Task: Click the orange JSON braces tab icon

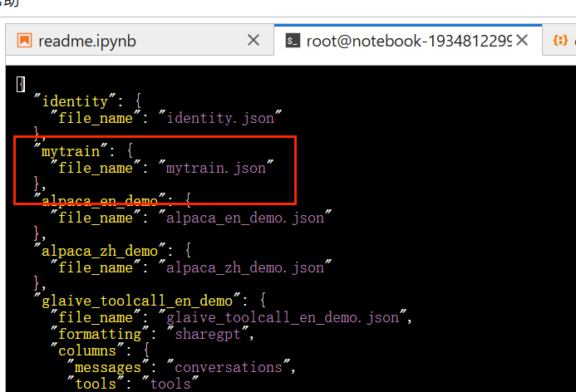Action: coord(560,40)
